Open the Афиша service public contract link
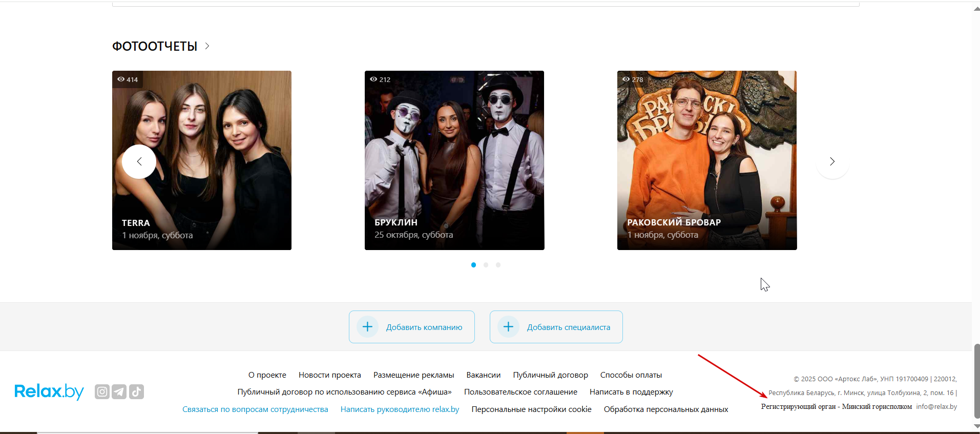Image resolution: width=980 pixels, height=434 pixels. pos(345,392)
